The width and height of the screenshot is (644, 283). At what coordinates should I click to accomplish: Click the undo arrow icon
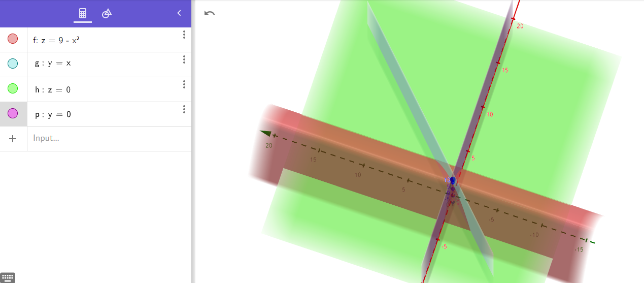[x=210, y=13]
